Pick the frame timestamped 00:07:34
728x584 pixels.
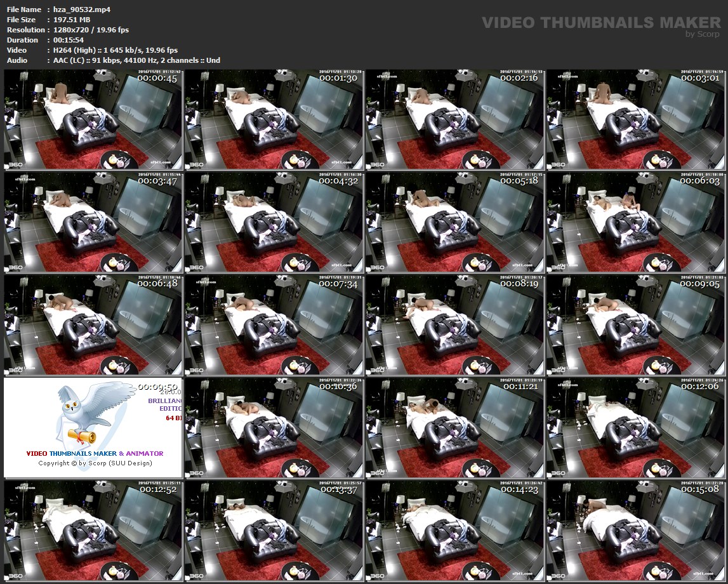[x=274, y=324]
